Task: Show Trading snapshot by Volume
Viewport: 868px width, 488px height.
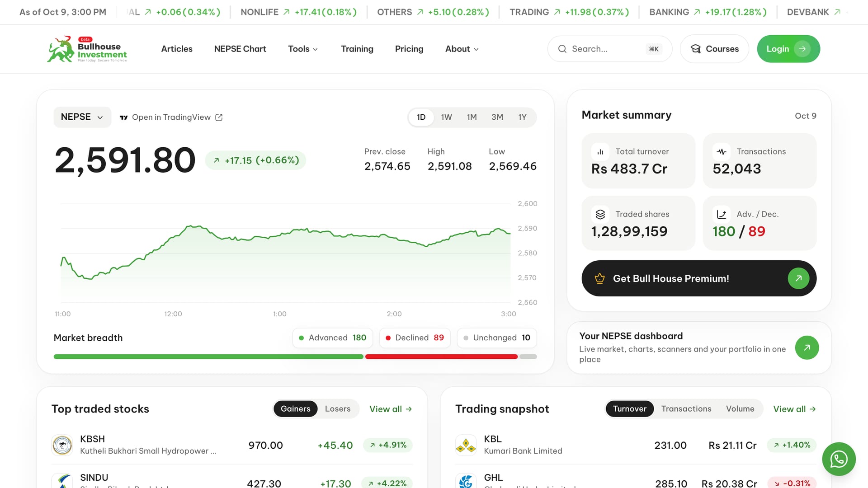Action: [x=740, y=409]
